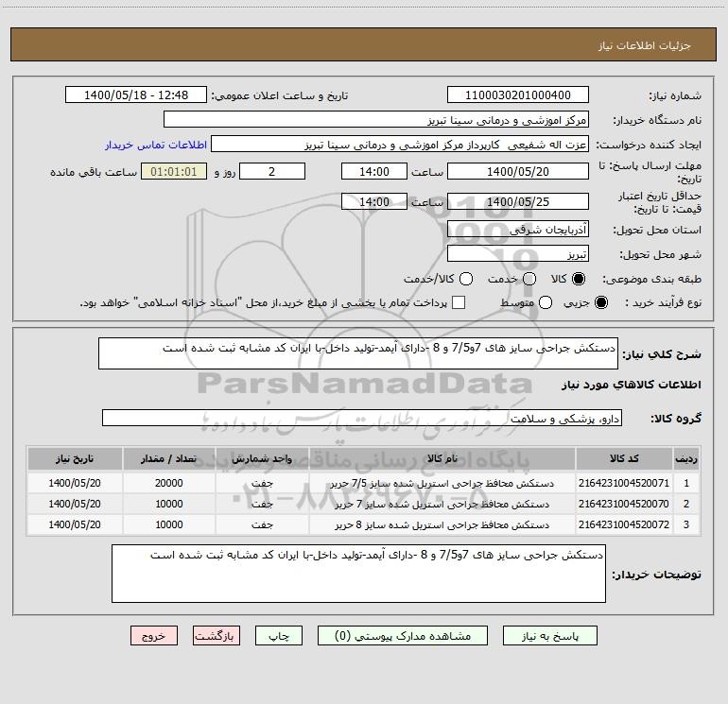Click the گروه کالا field دارو، پزشکی و سلامت

pos(362,418)
